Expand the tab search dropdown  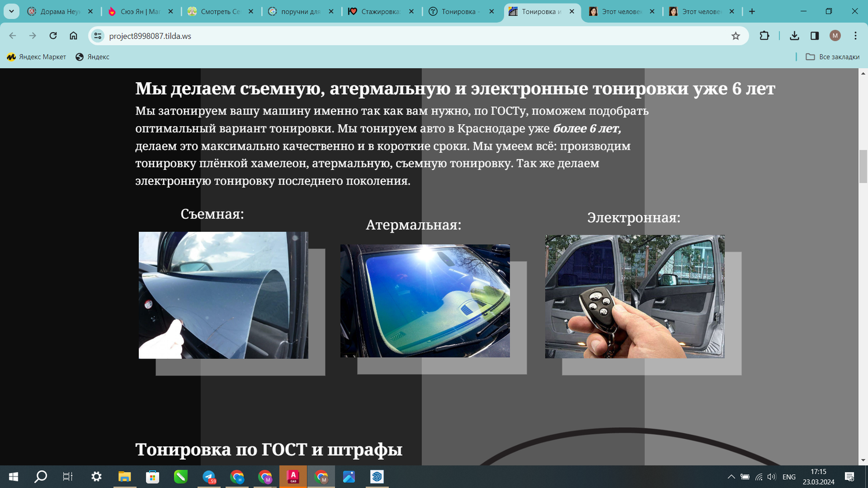click(11, 11)
